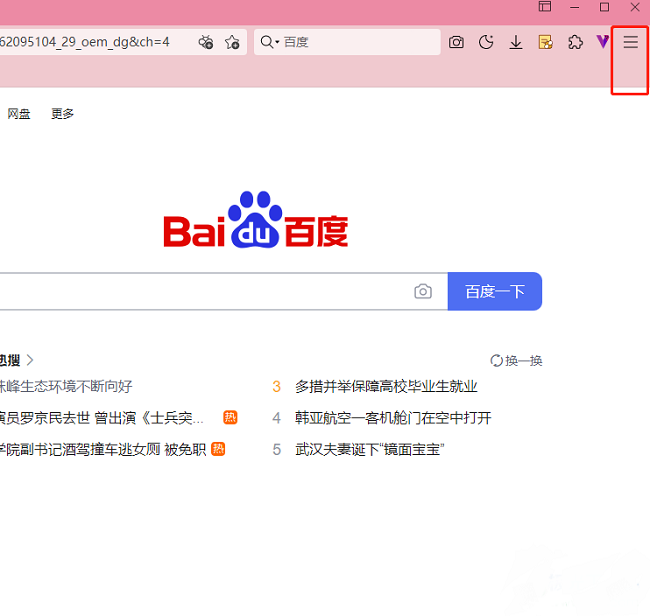This screenshot has height=616, width=650.
Task: Refresh hot searches with 换一换
Action: click(x=516, y=361)
